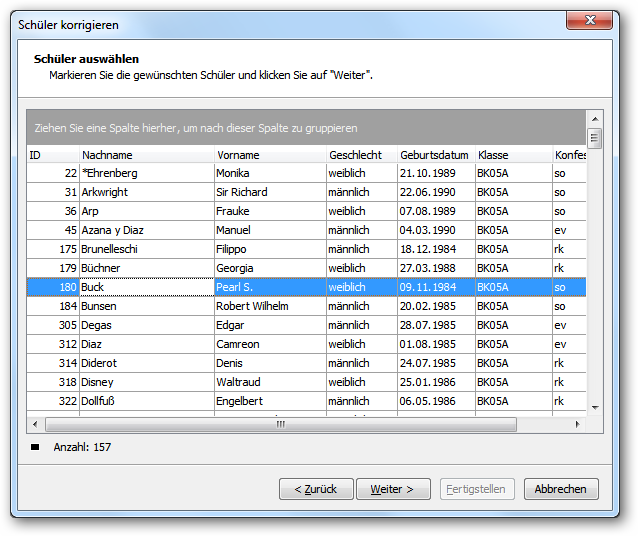
Task: Click the horizontal scrollbar thumb
Action: (x=281, y=424)
